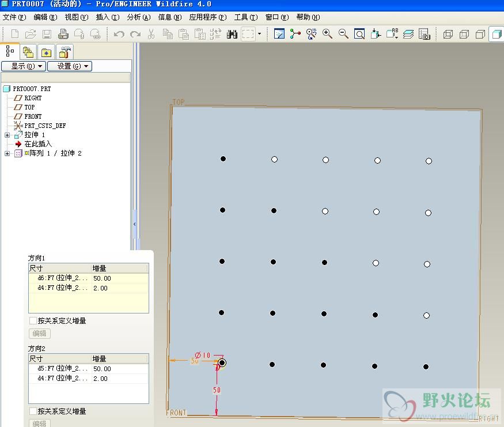Expand the 拉伸 1 tree node

(x=7, y=135)
